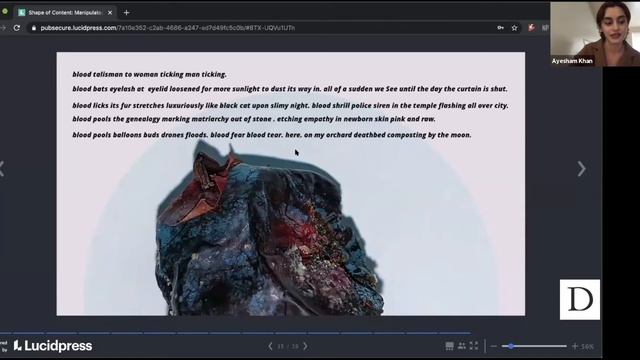
Task: Click the padlock site info icon
Action: 34,28
